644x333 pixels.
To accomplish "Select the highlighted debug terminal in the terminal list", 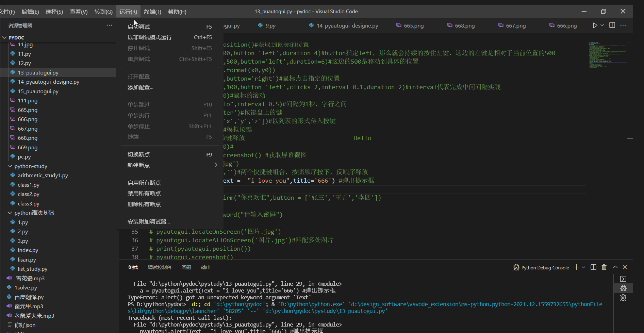I will click(623, 288).
